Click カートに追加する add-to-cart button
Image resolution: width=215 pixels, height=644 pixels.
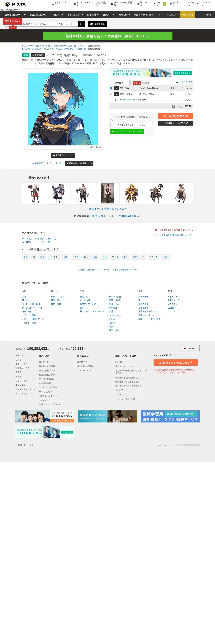(x=175, y=116)
